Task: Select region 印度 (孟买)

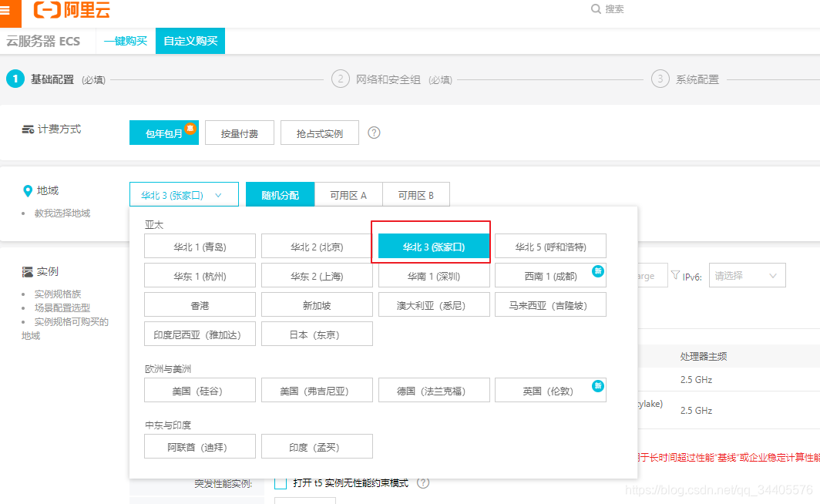Action: tap(317, 446)
